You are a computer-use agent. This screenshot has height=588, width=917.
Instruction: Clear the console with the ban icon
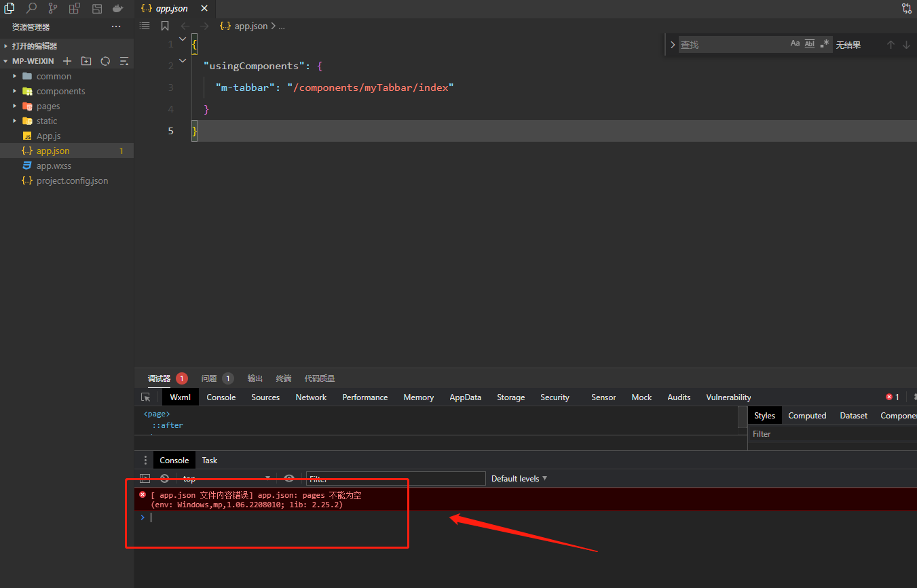click(x=164, y=478)
